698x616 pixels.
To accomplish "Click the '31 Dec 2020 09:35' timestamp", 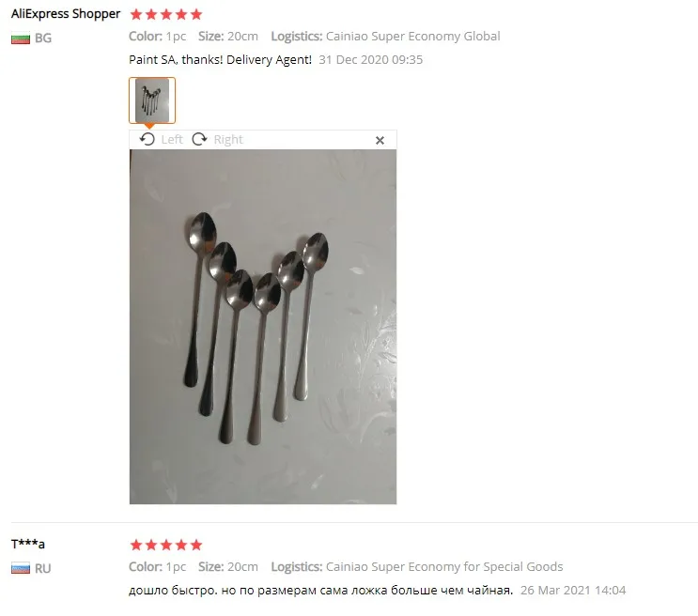I will point(371,60).
